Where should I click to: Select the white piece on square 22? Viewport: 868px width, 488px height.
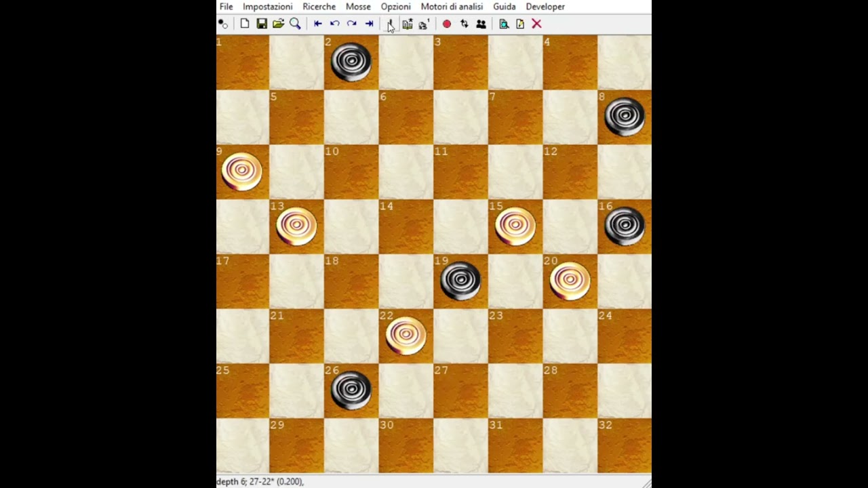point(406,335)
